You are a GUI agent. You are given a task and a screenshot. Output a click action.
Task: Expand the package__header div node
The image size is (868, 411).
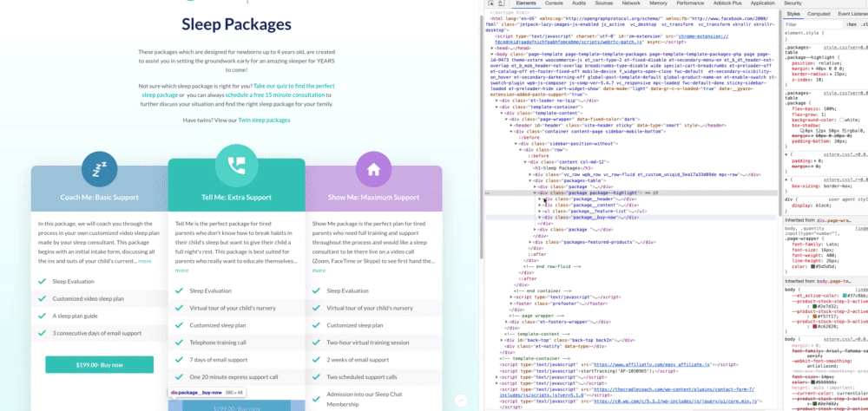point(540,199)
